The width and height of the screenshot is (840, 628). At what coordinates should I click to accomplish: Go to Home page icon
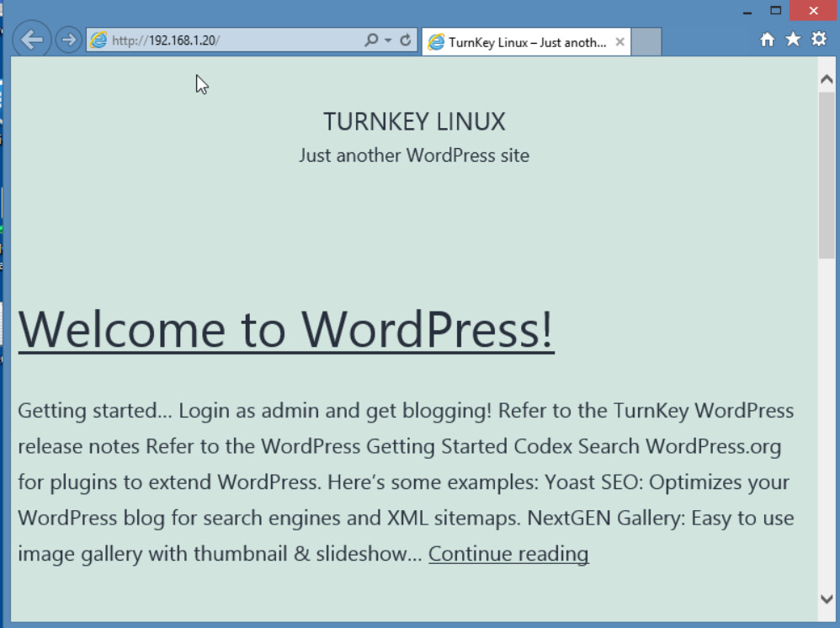tap(767, 39)
